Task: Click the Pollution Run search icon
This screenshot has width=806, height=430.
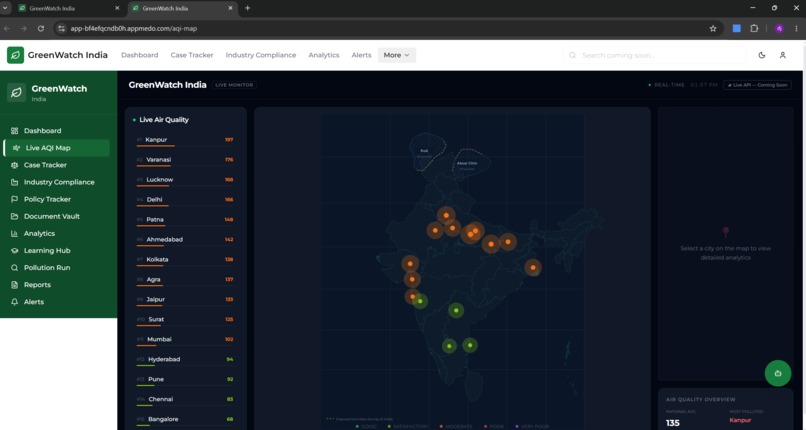Action: [14, 268]
